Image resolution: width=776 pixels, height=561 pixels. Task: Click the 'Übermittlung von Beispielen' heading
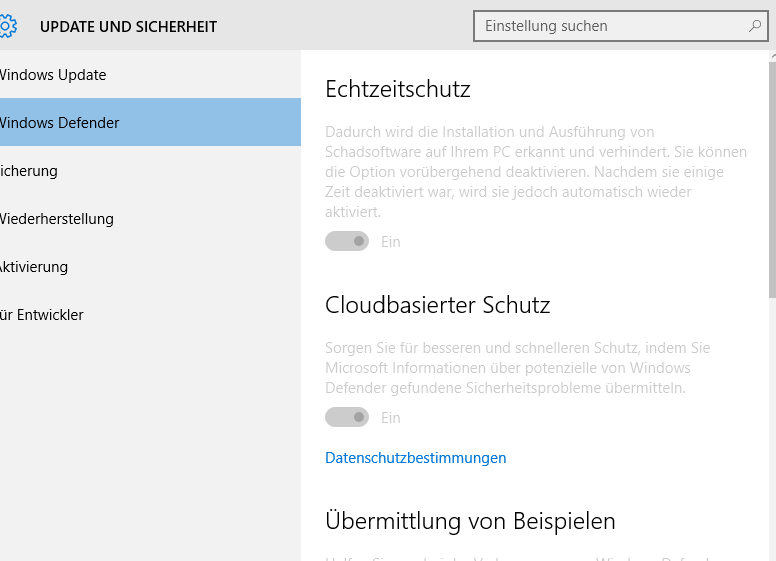point(470,521)
